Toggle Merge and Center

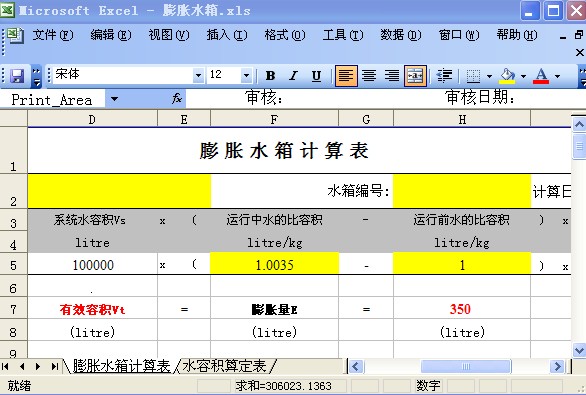pos(415,76)
